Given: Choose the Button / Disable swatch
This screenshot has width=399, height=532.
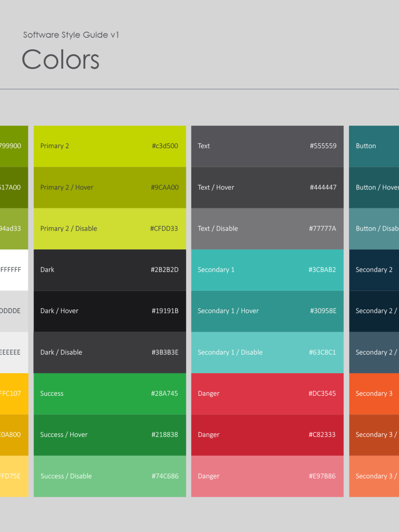Looking at the screenshot, I should point(374,229).
